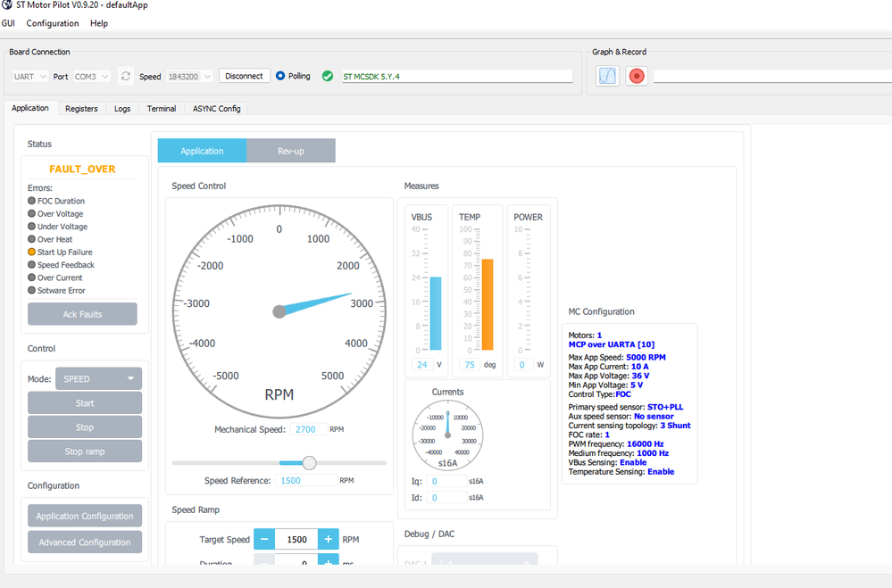Open the SPEED control mode dropdown

pos(98,378)
